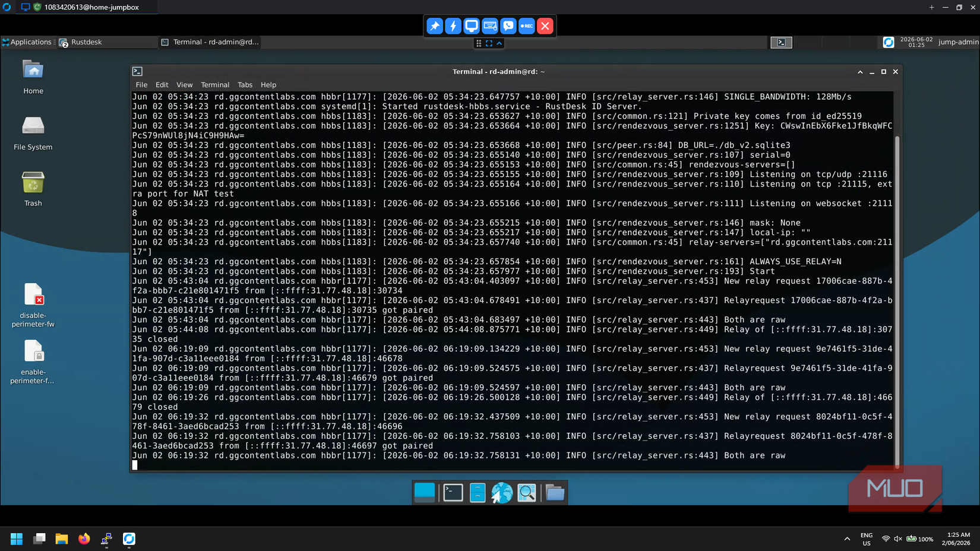Show hidden icons in Windows system tray

pyautogui.click(x=847, y=539)
